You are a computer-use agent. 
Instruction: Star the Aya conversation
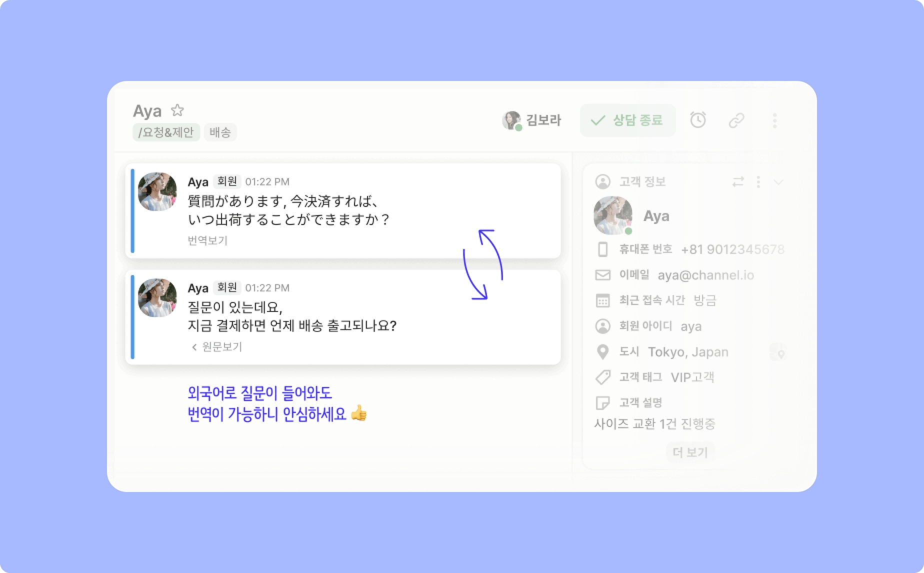(177, 109)
